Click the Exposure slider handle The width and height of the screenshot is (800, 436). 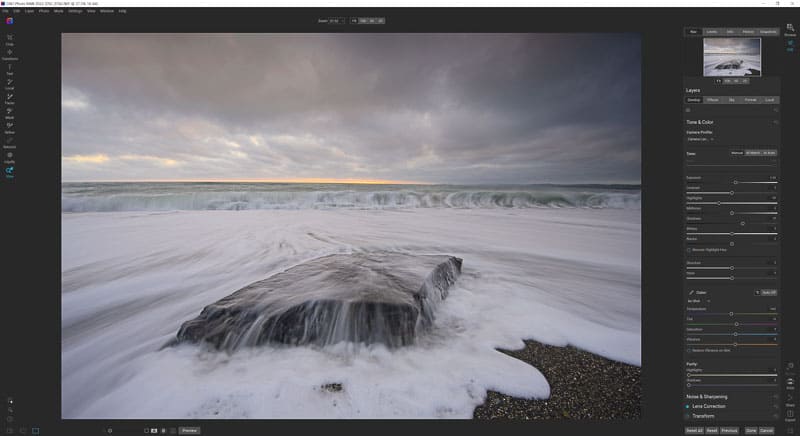point(735,182)
